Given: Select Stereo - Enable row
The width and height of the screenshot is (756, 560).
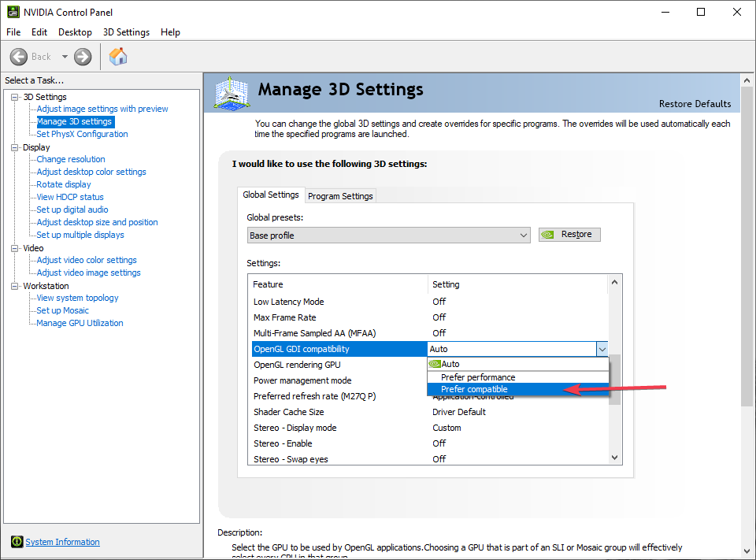Looking at the screenshot, I should [429, 443].
